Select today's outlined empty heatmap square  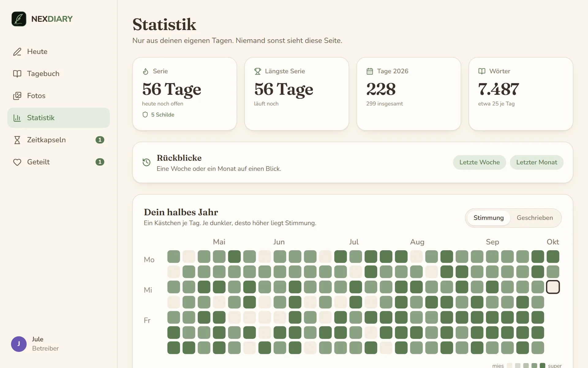point(553,287)
